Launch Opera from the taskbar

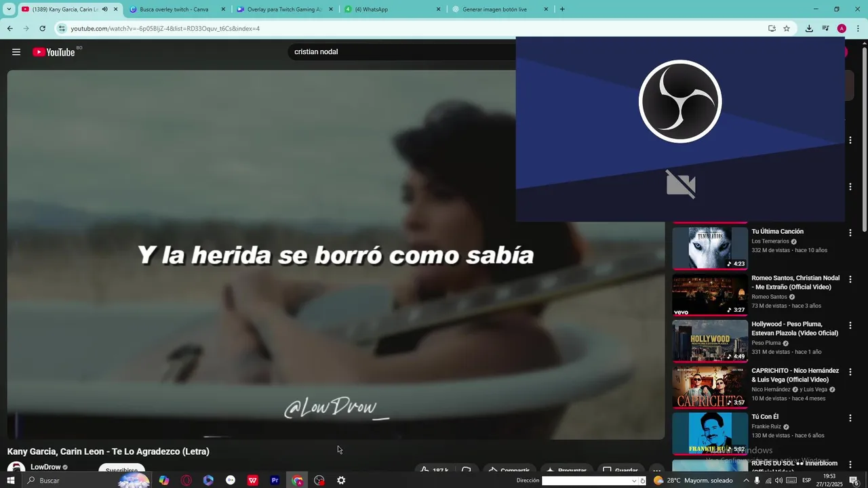coord(186,481)
